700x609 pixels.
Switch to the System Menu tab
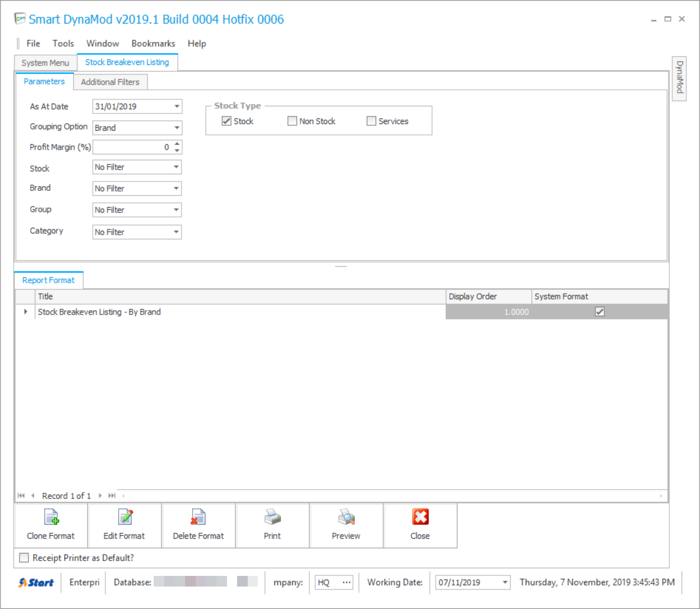pos(46,63)
